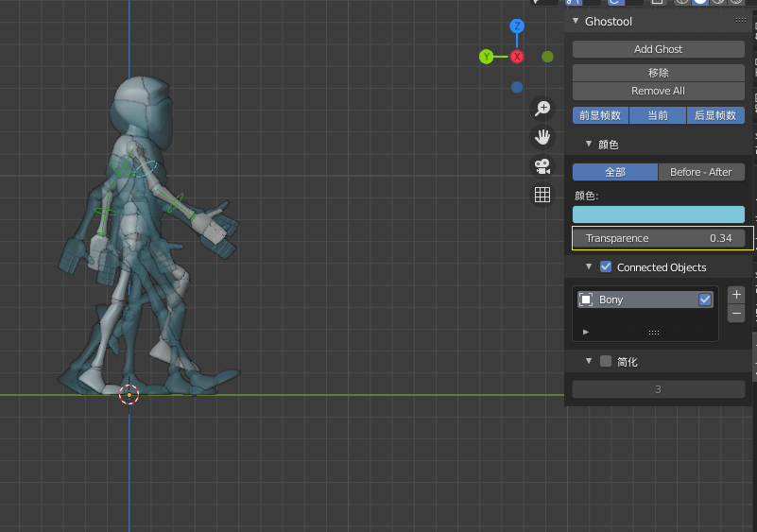Click the Add Ghost button
This screenshot has width=757, height=532.
pos(659,49)
